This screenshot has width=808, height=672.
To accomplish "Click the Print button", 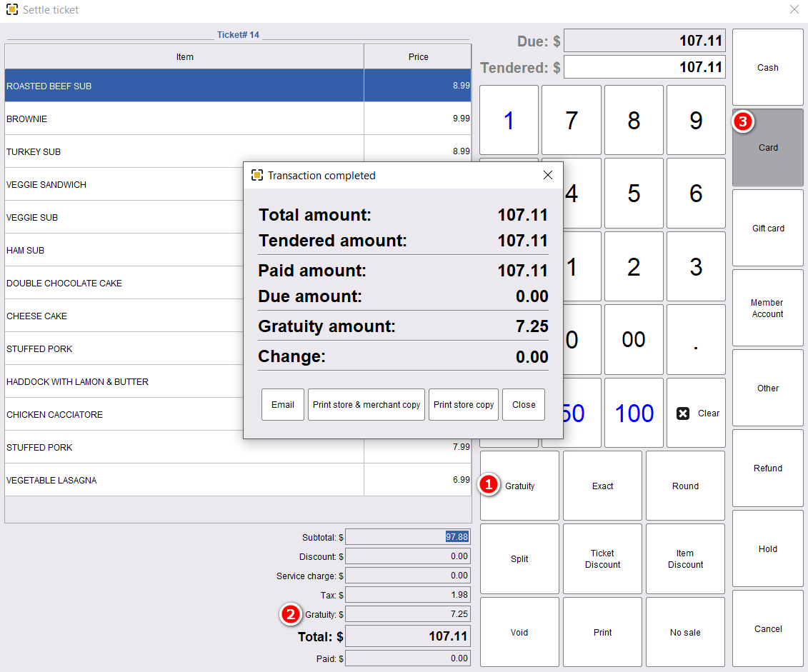I will pyautogui.click(x=602, y=632).
